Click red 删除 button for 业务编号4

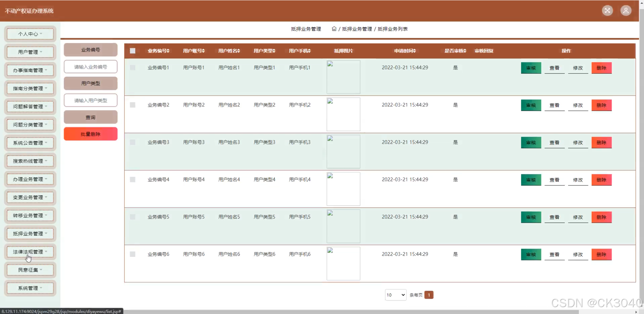tap(602, 180)
